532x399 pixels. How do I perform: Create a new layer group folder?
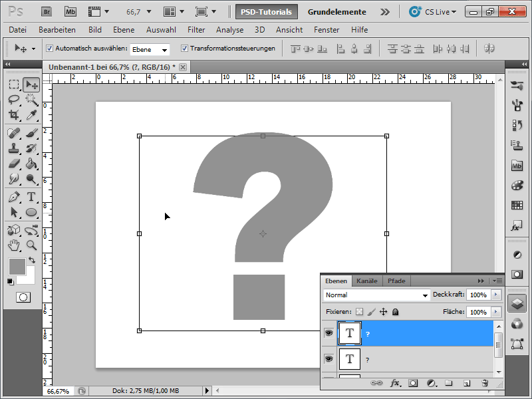(449, 384)
